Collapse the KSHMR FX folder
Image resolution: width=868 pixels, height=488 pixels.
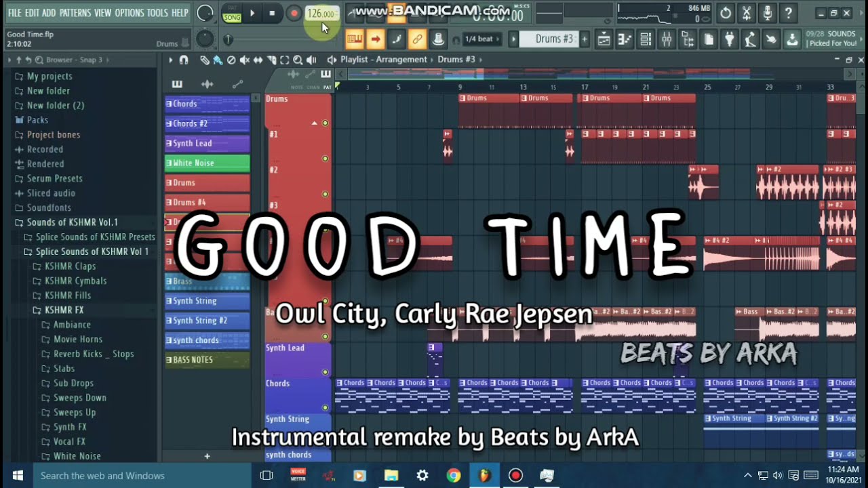58,310
